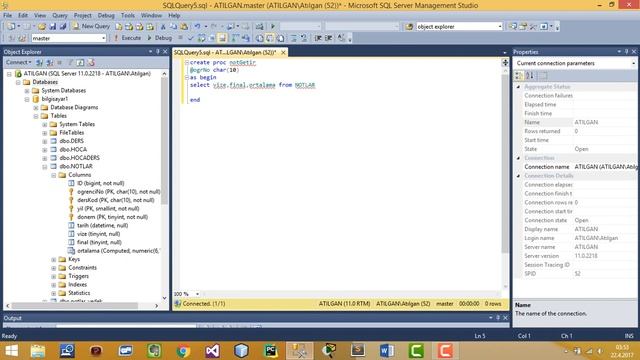Click the Cancel Executing Query stop icon
This screenshot has width=640, height=360.
(x=180, y=38)
